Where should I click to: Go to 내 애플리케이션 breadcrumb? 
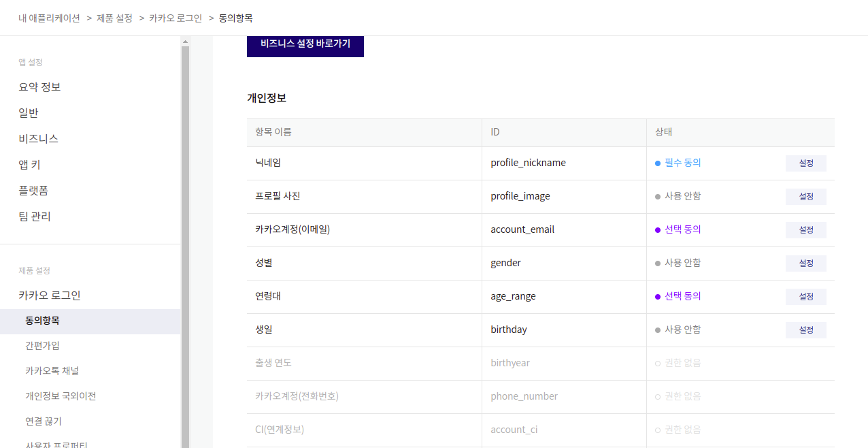49,18
